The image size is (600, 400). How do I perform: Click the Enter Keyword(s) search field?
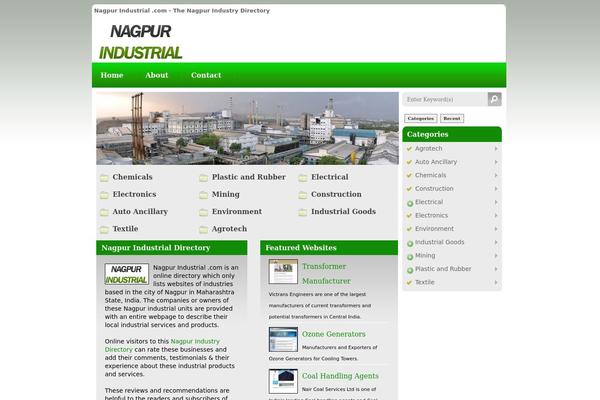click(x=445, y=99)
